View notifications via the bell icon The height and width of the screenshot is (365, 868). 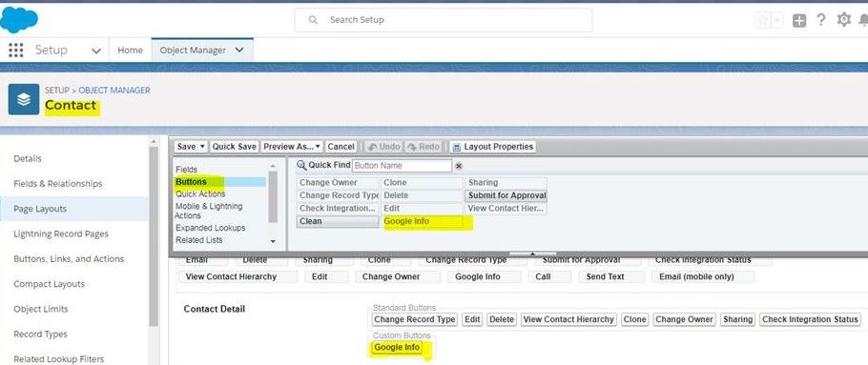pyautogui.click(x=863, y=20)
